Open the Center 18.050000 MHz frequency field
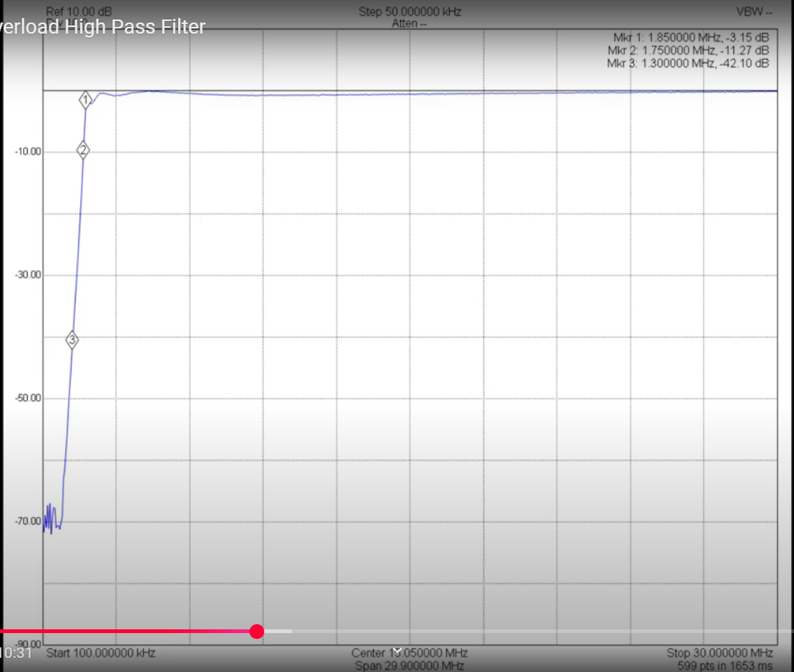 click(408, 653)
